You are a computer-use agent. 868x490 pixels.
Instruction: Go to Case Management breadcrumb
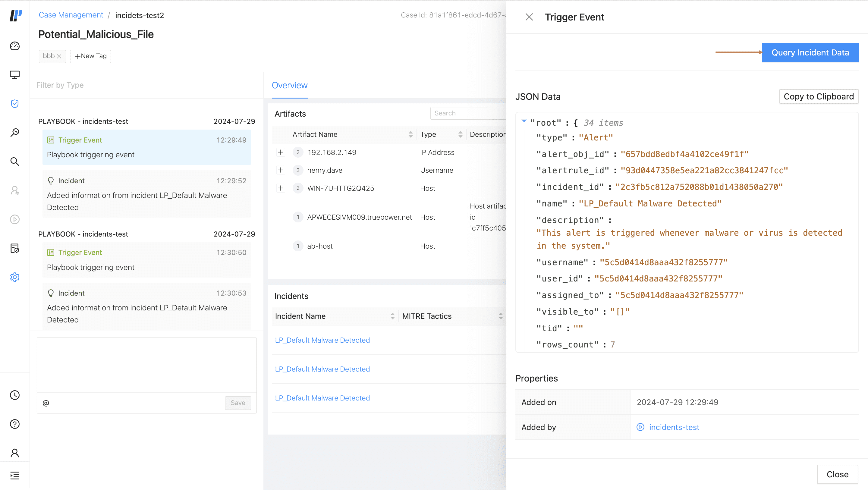point(71,15)
